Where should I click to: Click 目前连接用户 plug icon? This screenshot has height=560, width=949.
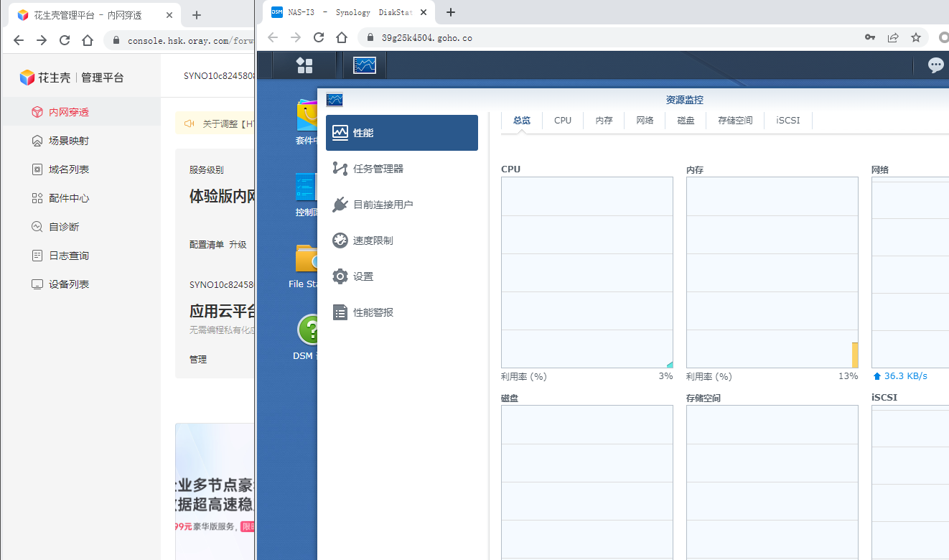coord(340,205)
